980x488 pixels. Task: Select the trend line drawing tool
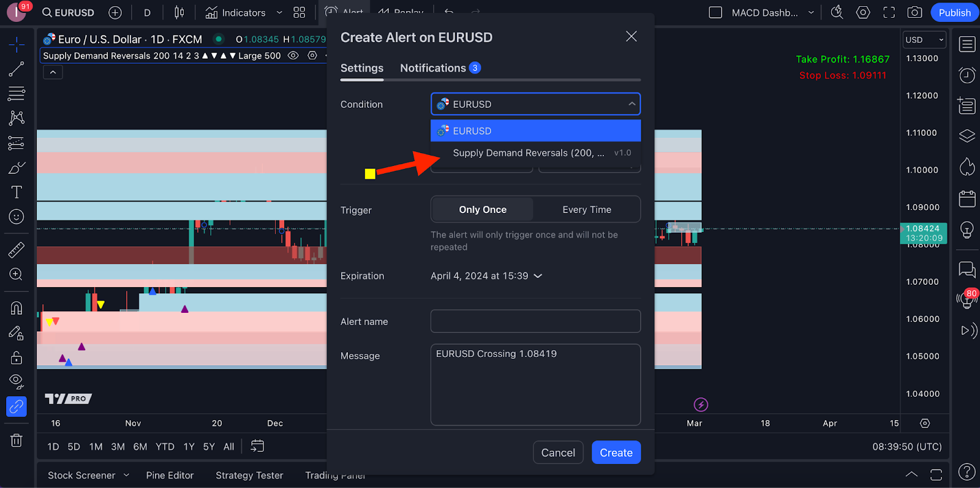(x=17, y=69)
